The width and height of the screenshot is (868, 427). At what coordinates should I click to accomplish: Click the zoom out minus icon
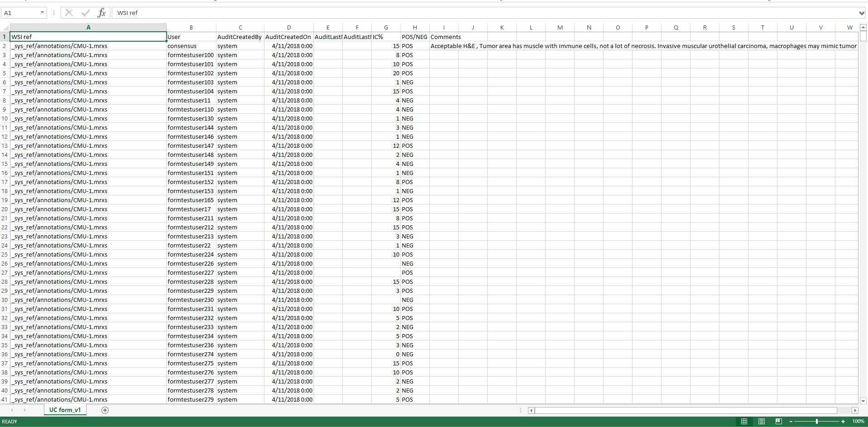pos(791,422)
